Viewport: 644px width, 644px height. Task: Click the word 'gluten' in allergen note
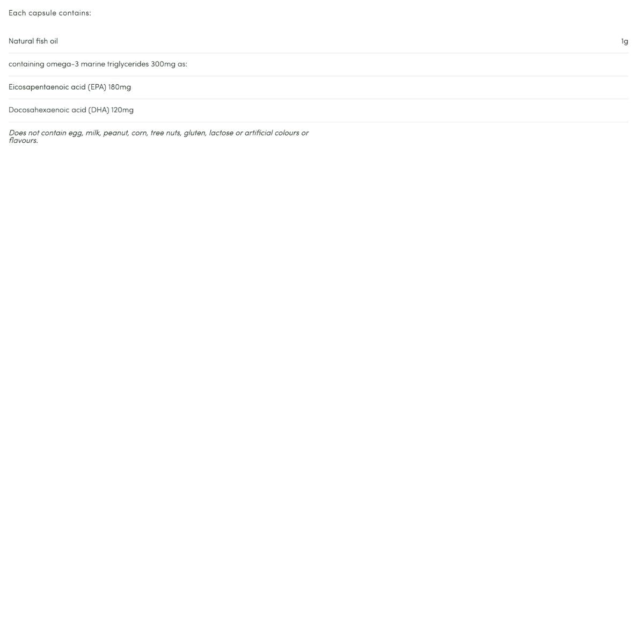(x=195, y=133)
